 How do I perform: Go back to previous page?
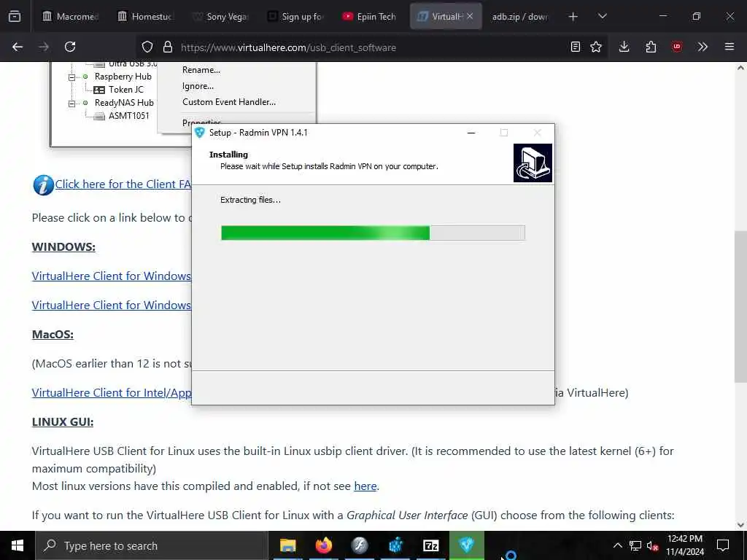pos(18,47)
